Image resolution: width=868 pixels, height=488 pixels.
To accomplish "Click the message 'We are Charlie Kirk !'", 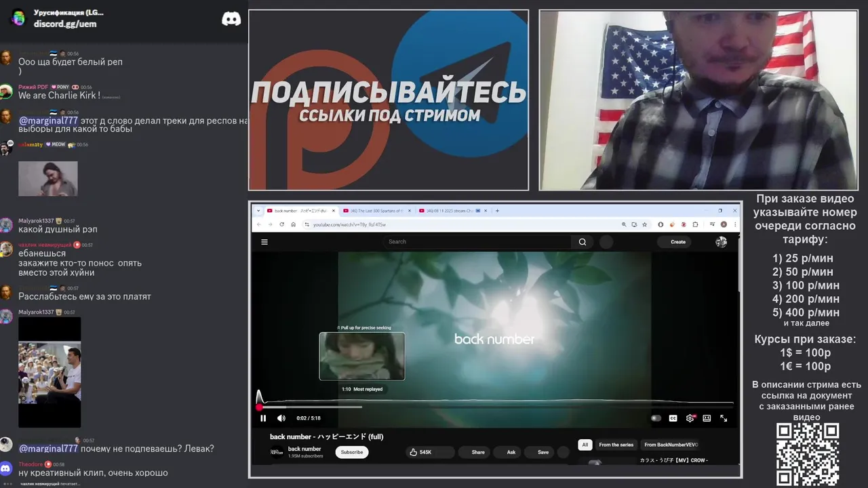I will 59,96.
